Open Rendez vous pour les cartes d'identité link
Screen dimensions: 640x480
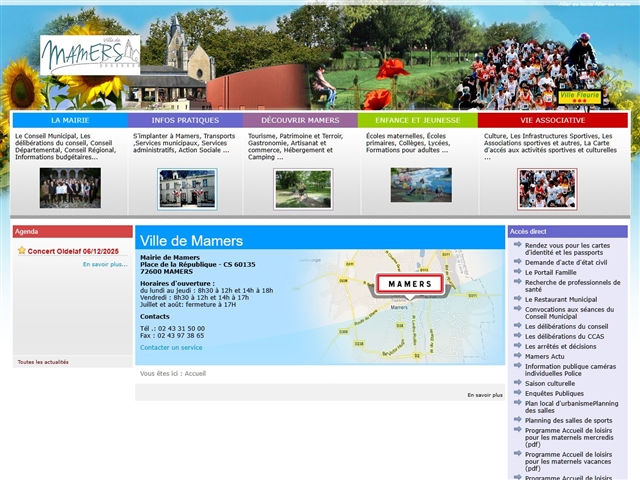(567, 249)
